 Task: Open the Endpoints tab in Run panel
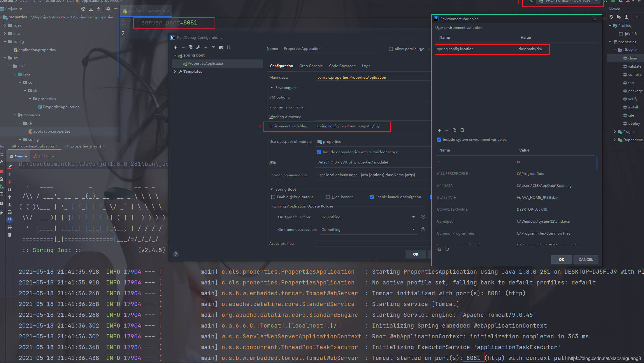coord(44,156)
